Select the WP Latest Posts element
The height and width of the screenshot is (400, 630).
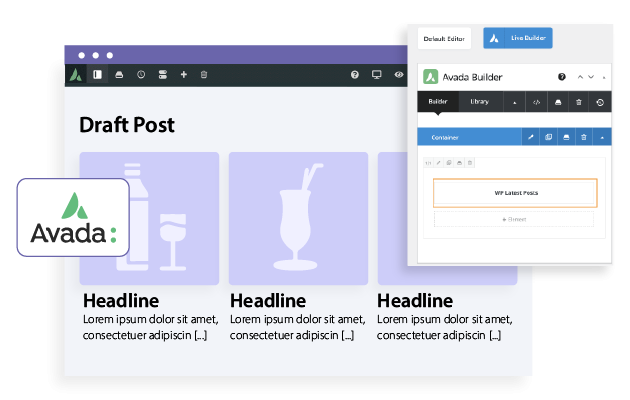pyautogui.click(x=515, y=192)
